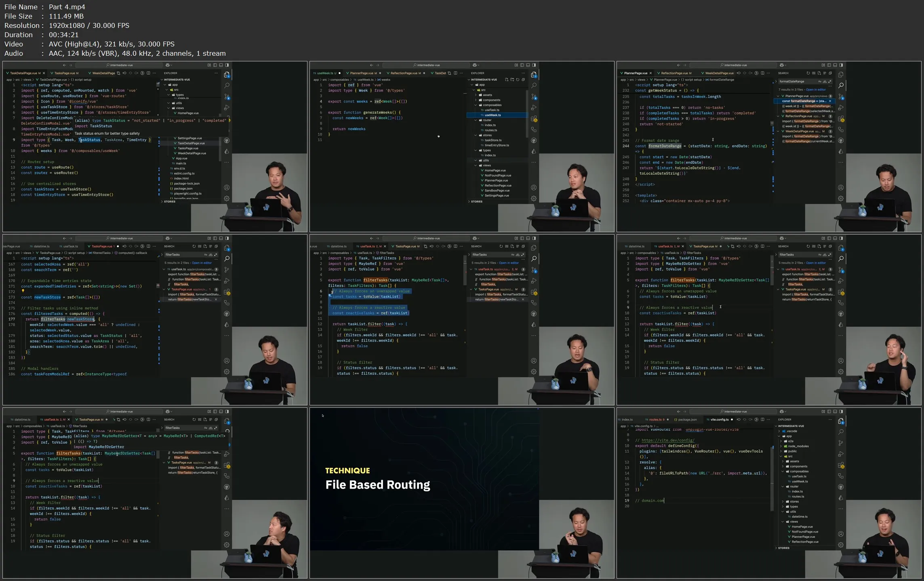Click Collapse Folders icon in useWeek.ts thumbnail explorer
The width and height of the screenshot is (924, 581).
523,80
